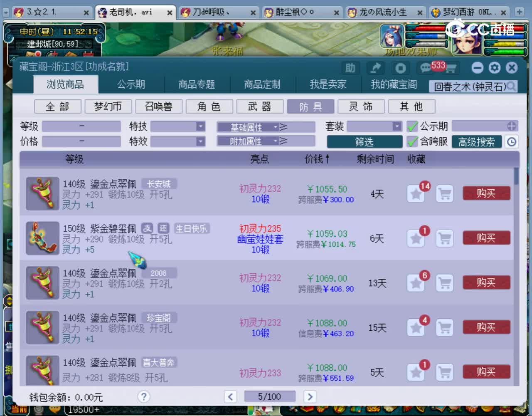Image resolution: width=532 pixels, height=416 pixels.
Task: Select the 召唤兽 category
Action: [159, 106]
